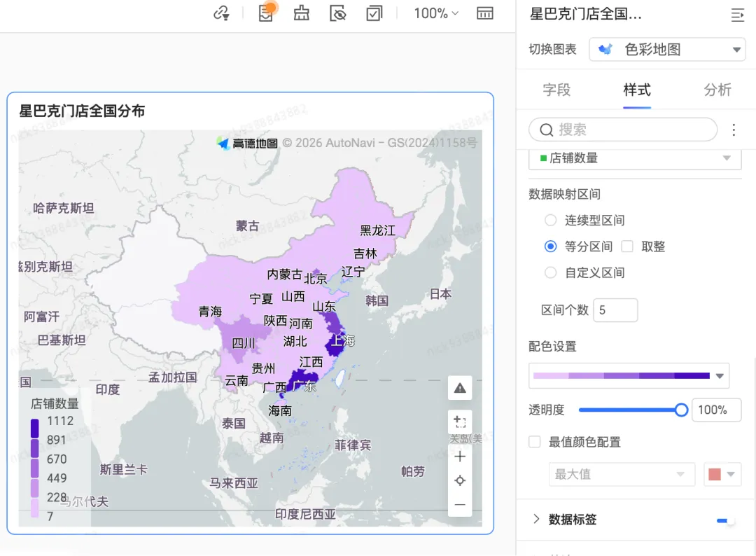Select the 等分区间 radio option
Viewport: 756px width, 556px height.
tap(550, 246)
